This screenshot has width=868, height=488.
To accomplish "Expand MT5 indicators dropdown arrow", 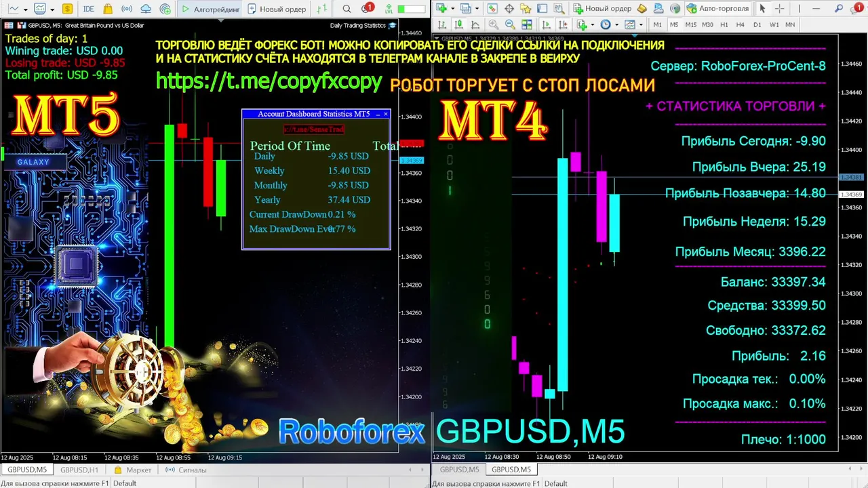I will click(x=52, y=9).
